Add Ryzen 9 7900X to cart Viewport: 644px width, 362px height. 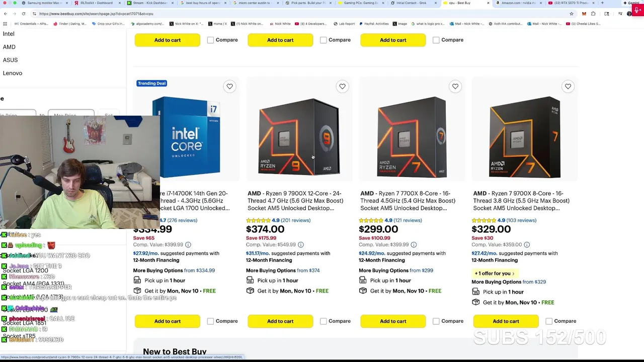[280, 321]
